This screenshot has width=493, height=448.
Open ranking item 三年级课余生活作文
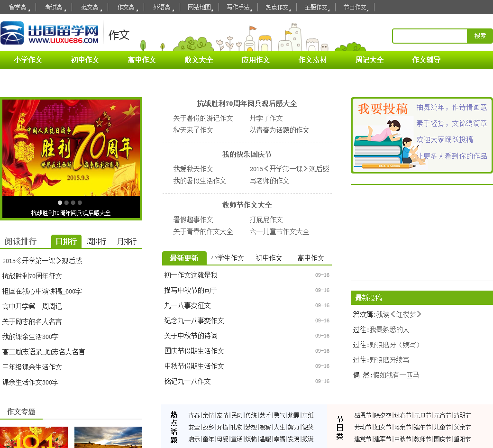(x=32, y=367)
